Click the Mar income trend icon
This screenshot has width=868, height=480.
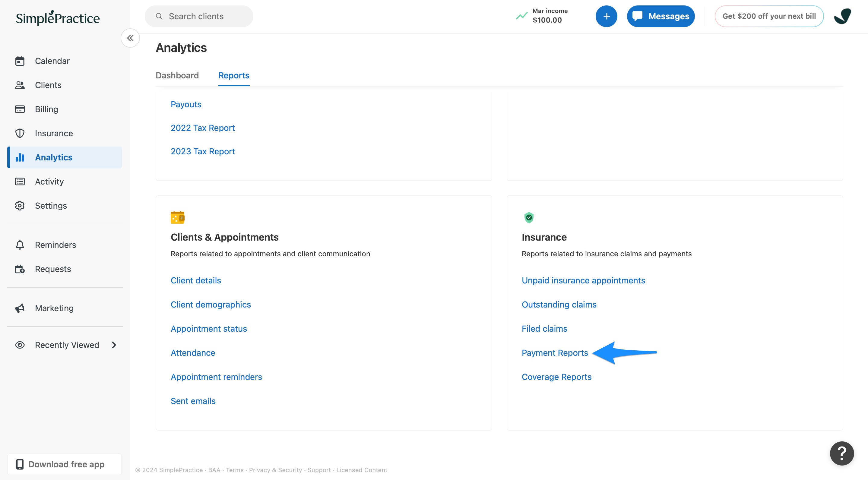521,16
